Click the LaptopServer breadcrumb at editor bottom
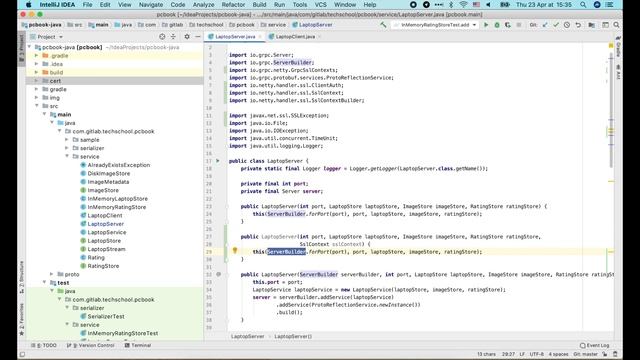The image size is (640, 360). pyautogui.click(x=247, y=336)
